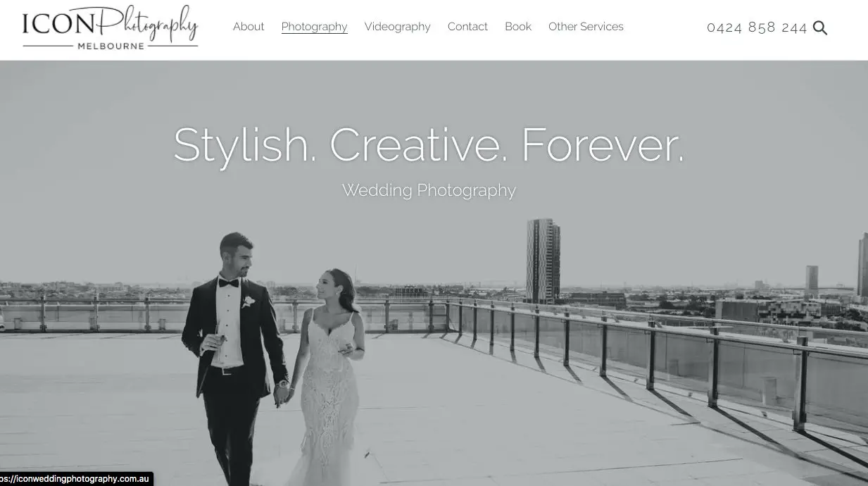The width and height of the screenshot is (868, 486).
Task: Click the couple's joined hands in photo
Action: click(x=282, y=392)
